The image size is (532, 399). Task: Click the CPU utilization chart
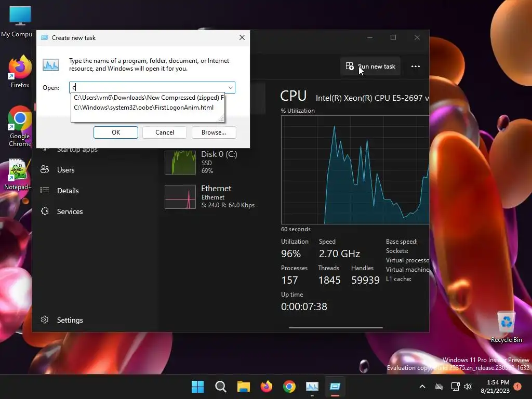[355, 170]
